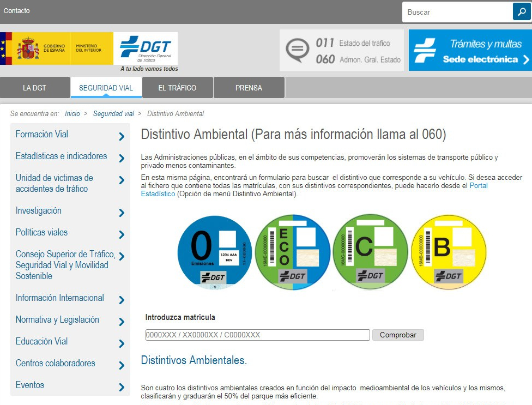Click the Comprobar button
The image size is (532, 405).
point(398,335)
